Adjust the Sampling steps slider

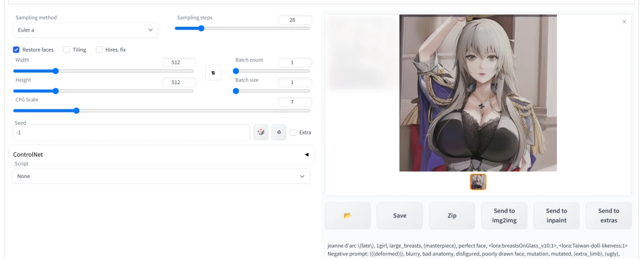point(242,28)
